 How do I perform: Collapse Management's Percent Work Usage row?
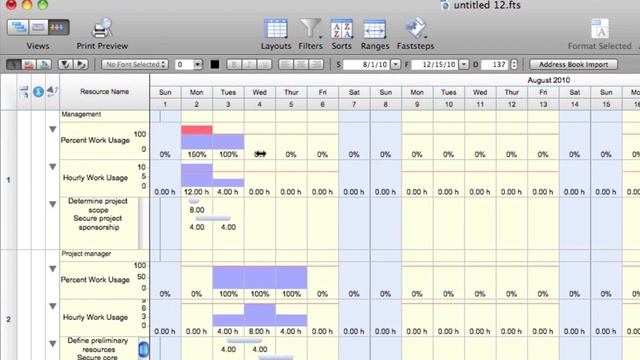pos(53,129)
